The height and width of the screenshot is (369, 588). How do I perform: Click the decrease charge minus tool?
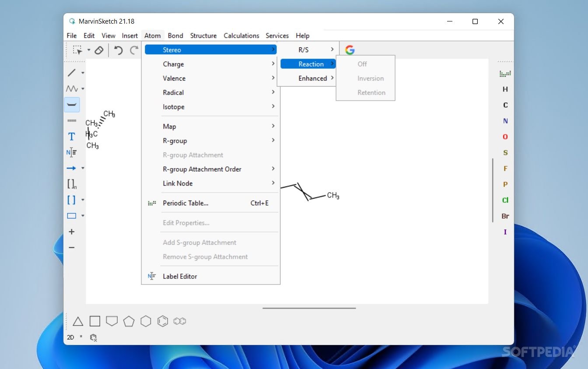72,248
